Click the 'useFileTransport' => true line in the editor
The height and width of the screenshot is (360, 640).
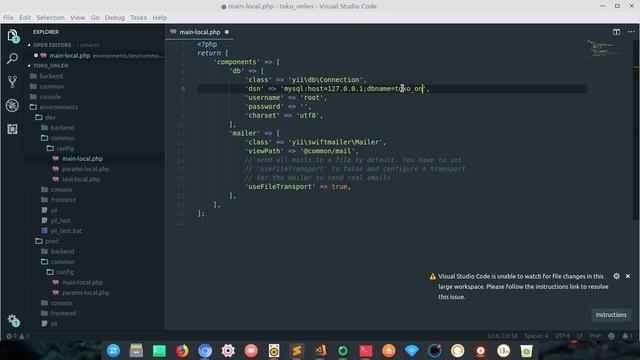click(298, 187)
